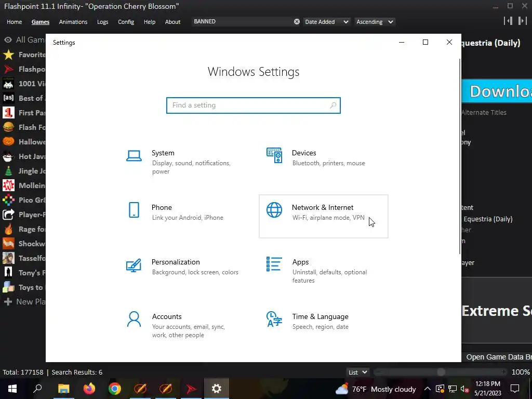
Task: Open the Help tab
Action: [149, 22]
